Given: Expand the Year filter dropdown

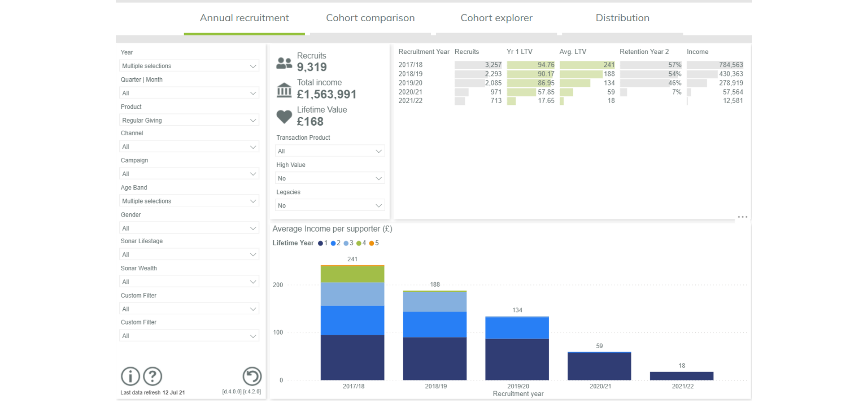Looking at the screenshot, I should point(189,66).
